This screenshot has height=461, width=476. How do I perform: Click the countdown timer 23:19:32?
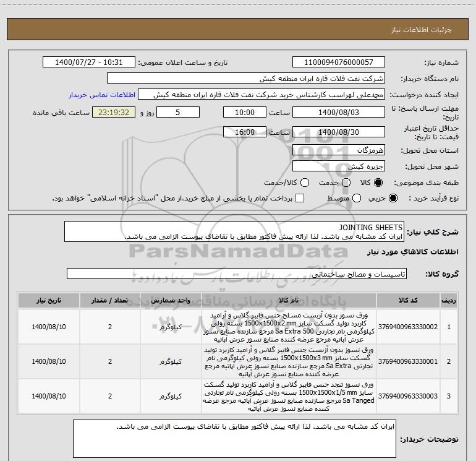114,113
